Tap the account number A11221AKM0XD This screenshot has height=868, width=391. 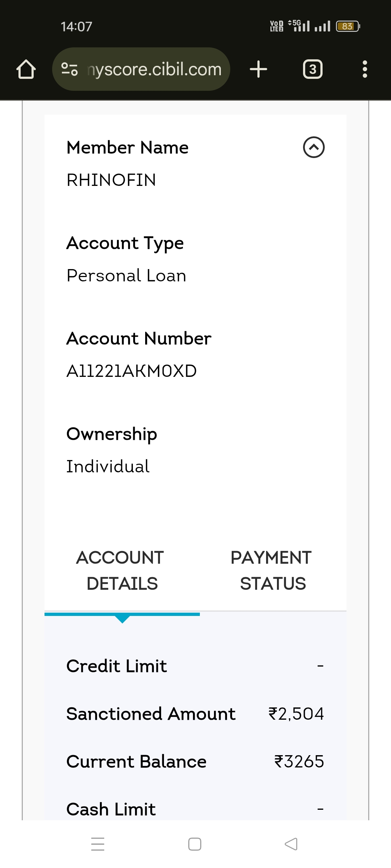tap(132, 371)
